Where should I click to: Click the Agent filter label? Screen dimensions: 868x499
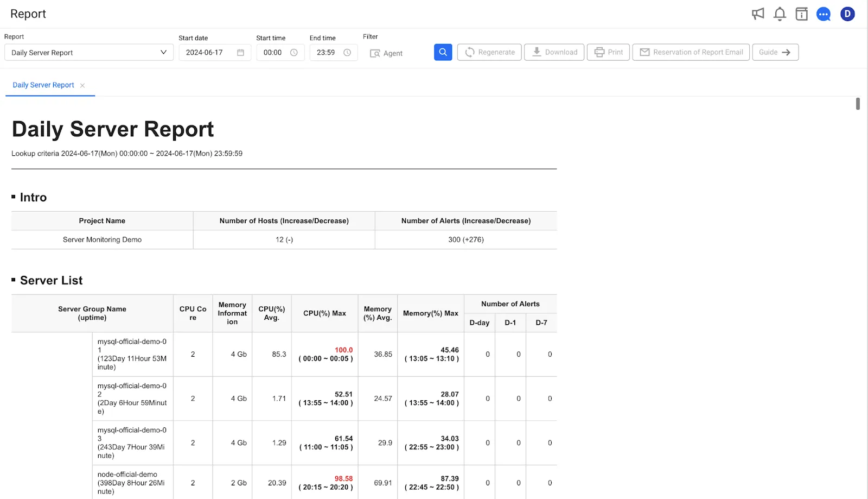click(x=393, y=53)
